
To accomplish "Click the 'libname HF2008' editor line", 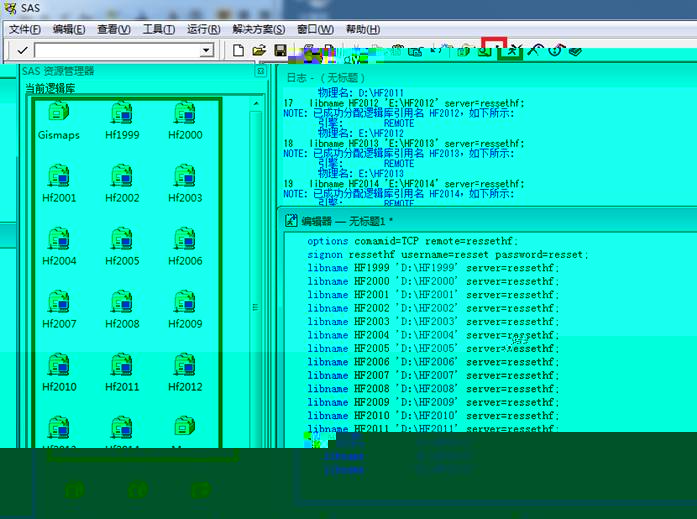I will (x=433, y=388).
